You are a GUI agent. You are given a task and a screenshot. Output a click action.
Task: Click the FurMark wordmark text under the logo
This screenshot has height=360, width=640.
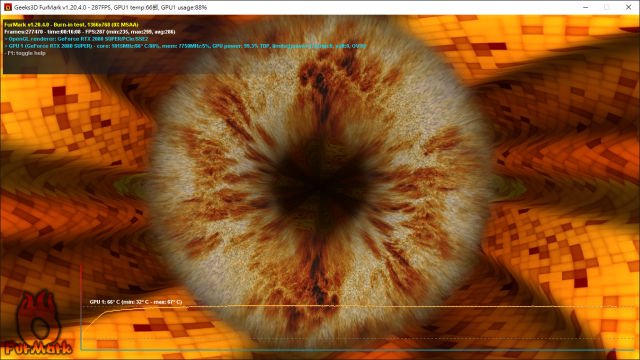point(39,348)
